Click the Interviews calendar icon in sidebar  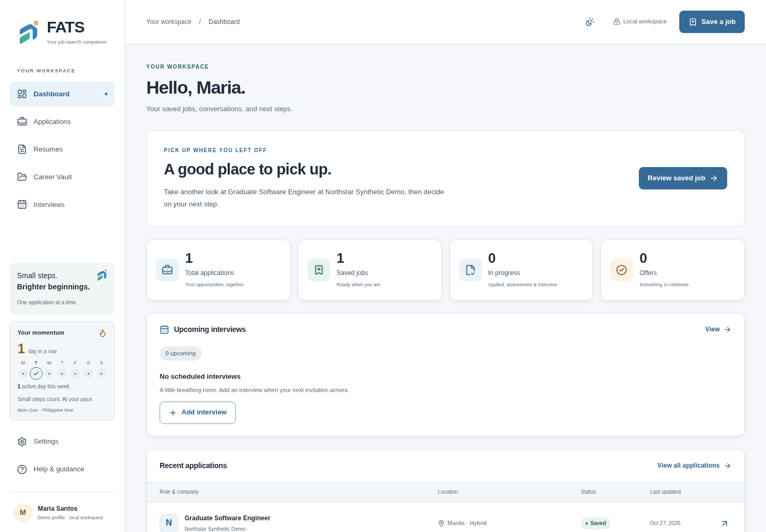[x=22, y=205]
